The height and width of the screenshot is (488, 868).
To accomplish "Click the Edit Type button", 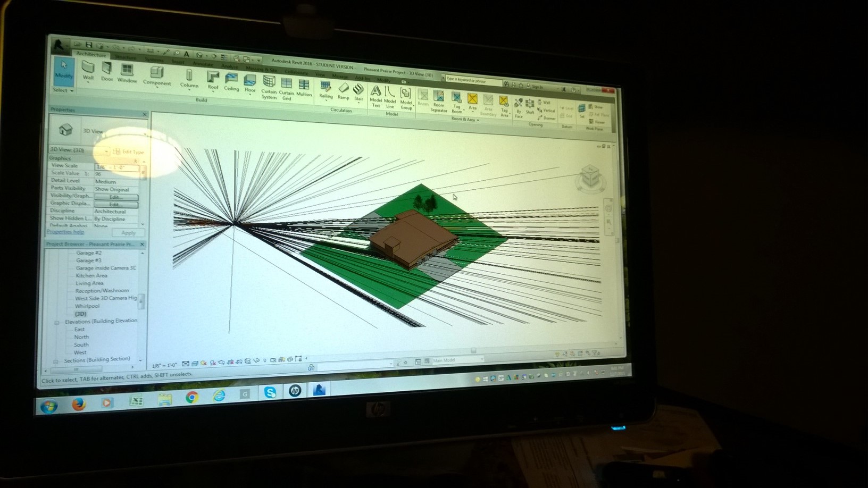I will [129, 152].
